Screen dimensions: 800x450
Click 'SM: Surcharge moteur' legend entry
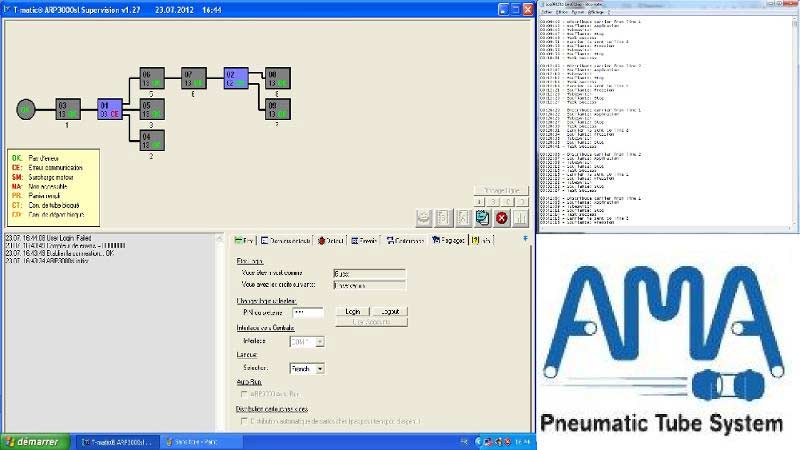tap(42, 177)
